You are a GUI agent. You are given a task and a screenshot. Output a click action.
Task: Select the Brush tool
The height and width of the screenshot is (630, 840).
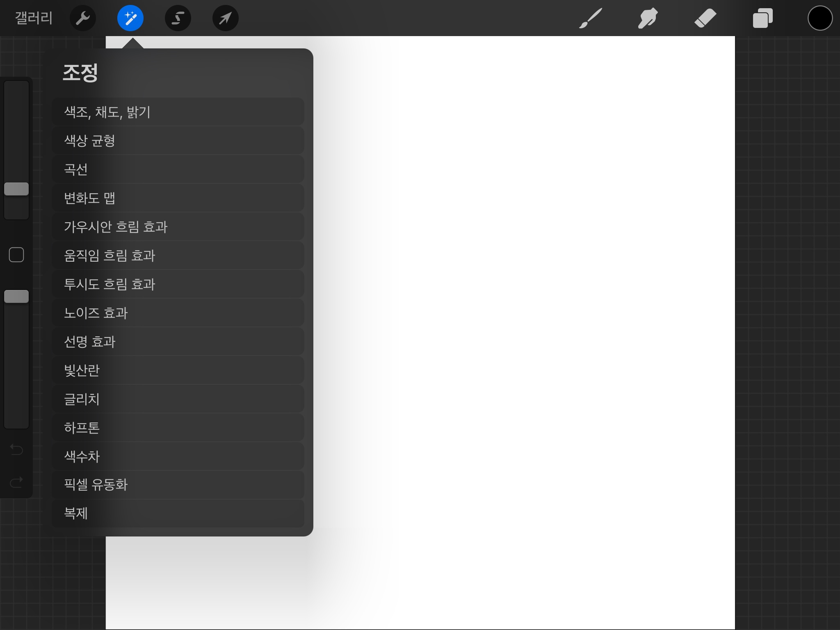tap(591, 18)
